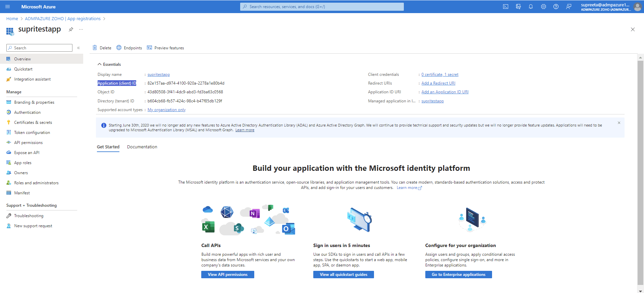Click Roles and administrators icon
This screenshot has height=293, width=644.
coord(9,183)
